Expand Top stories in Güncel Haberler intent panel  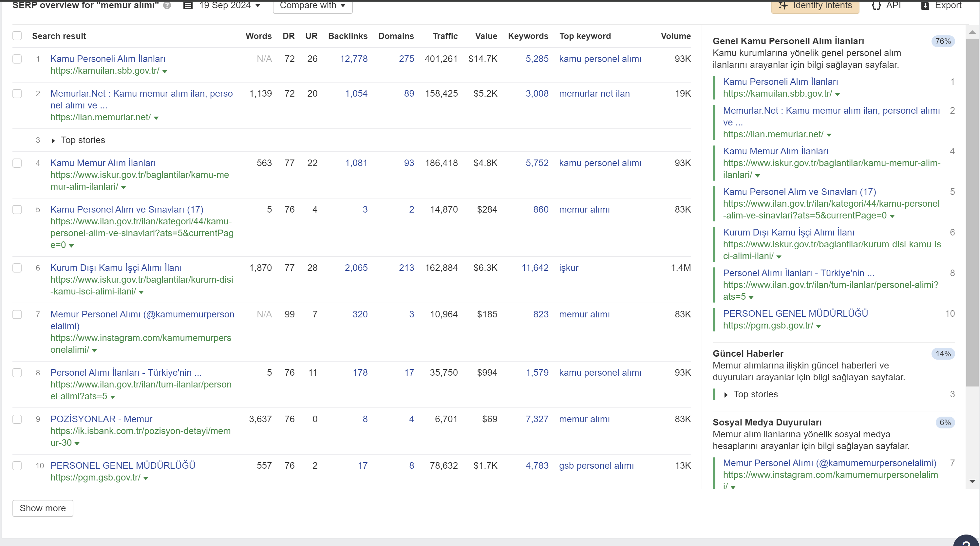point(726,395)
